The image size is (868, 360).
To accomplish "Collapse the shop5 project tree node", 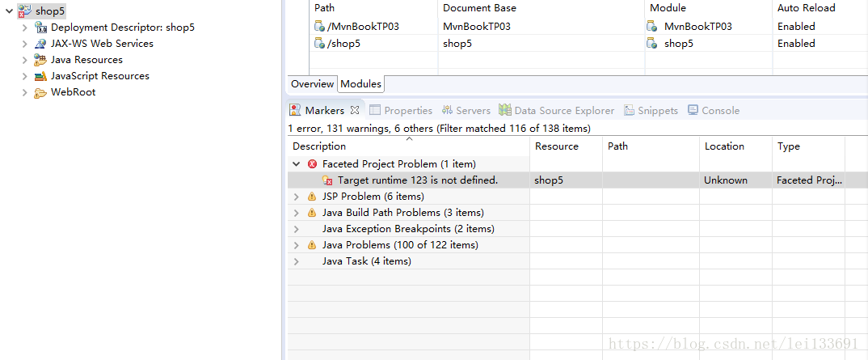I will pyautogui.click(x=9, y=11).
